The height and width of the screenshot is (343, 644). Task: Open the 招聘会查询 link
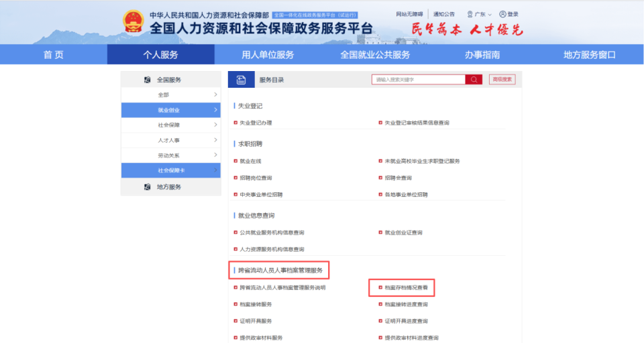(x=398, y=178)
